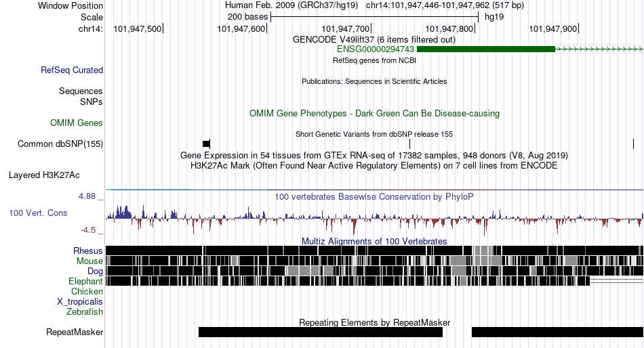Click the left RepeatMasker black block

tap(321, 332)
